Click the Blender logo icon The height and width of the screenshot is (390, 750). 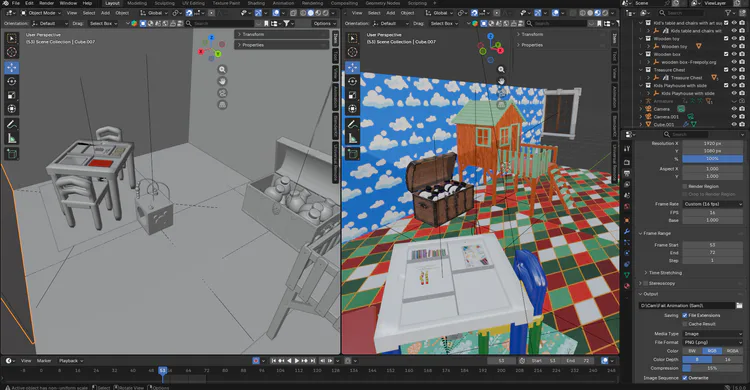(6, 3)
